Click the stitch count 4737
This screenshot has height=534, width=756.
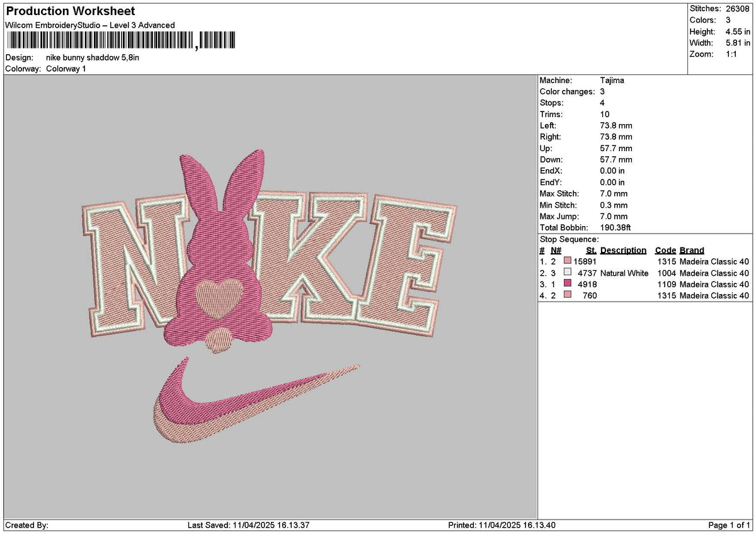[587, 273]
